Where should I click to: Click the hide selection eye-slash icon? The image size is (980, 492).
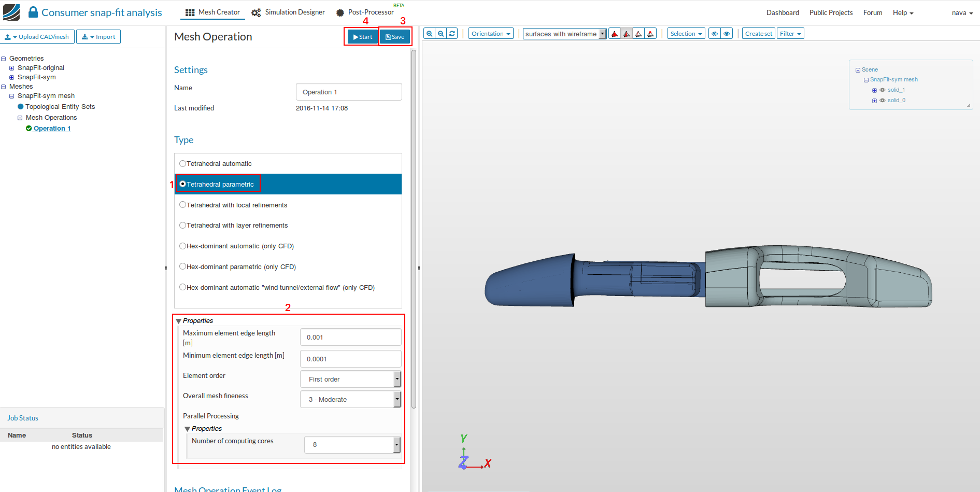coord(715,34)
